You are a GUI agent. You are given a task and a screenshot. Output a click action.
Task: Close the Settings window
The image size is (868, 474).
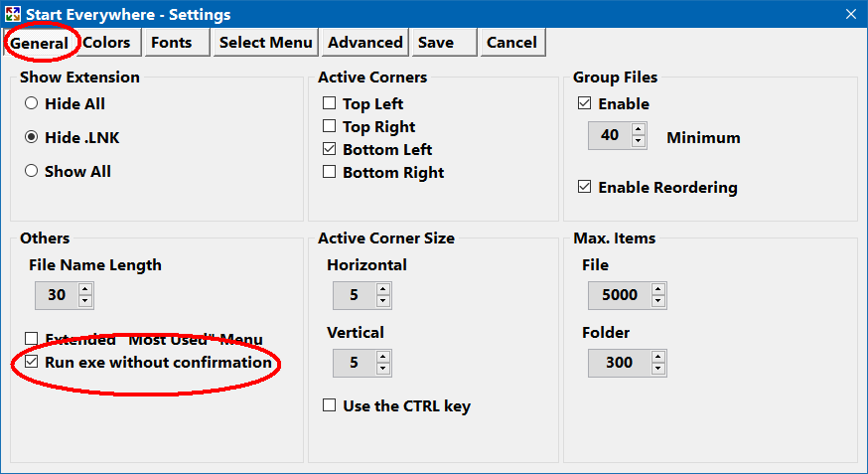(x=850, y=14)
